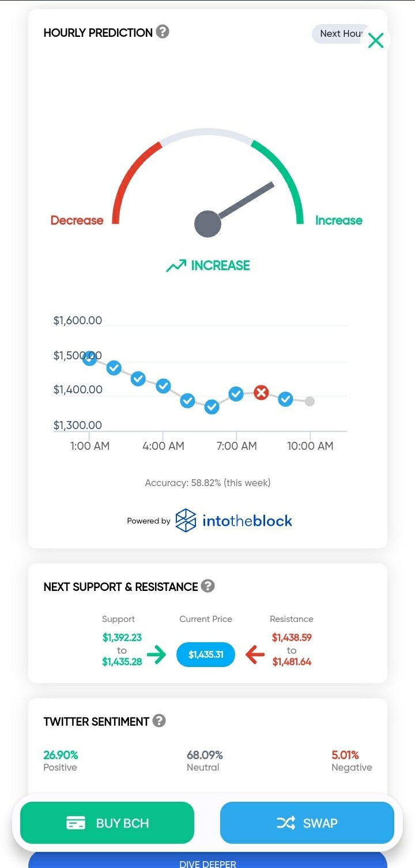Select the 26.90% Positive sentiment value

[x=61, y=755]
